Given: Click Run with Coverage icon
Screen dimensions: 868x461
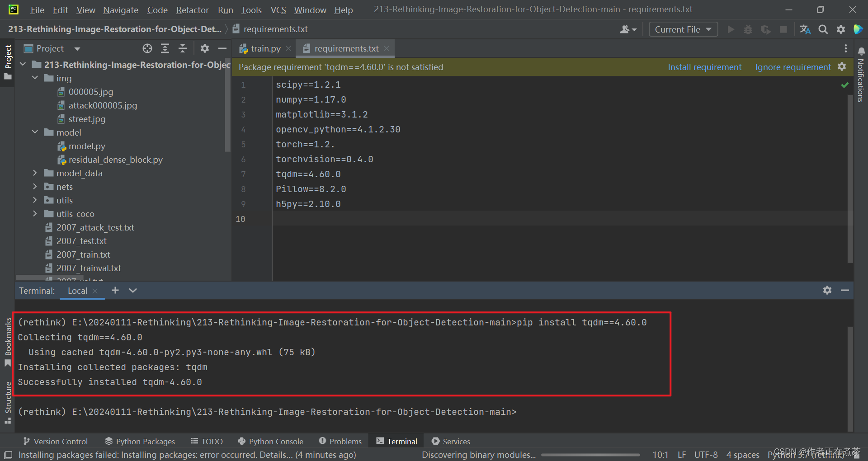Looking at the screenshot, I should pyautogui.click(x=766, y=29).
